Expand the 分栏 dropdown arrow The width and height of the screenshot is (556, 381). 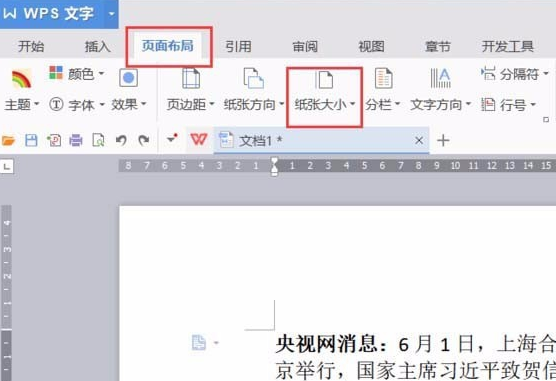coord(397,104)
